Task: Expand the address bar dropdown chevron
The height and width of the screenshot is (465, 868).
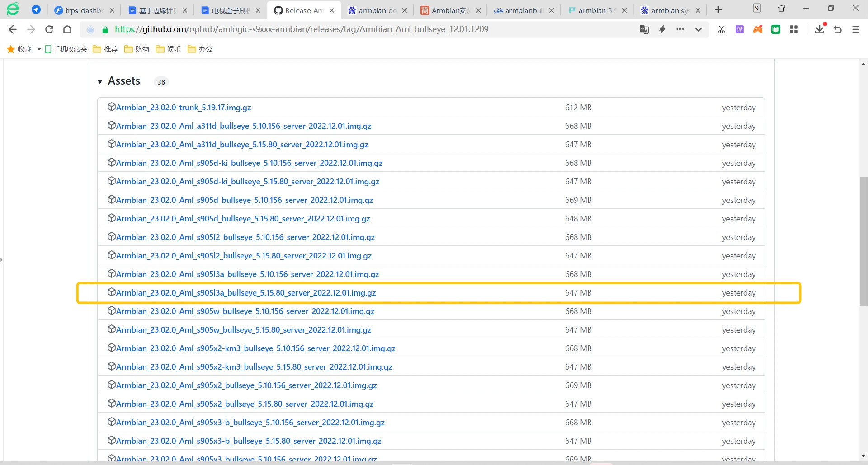Action: pos(698,29)
